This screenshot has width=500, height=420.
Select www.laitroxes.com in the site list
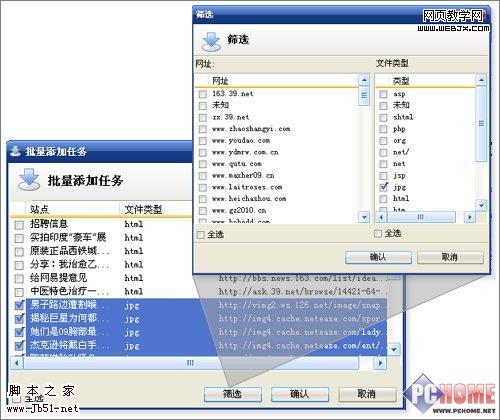tap(247, 187)
